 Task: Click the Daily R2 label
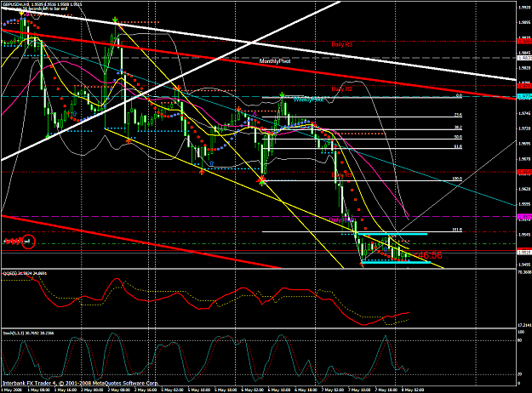[x=341, y=89]
